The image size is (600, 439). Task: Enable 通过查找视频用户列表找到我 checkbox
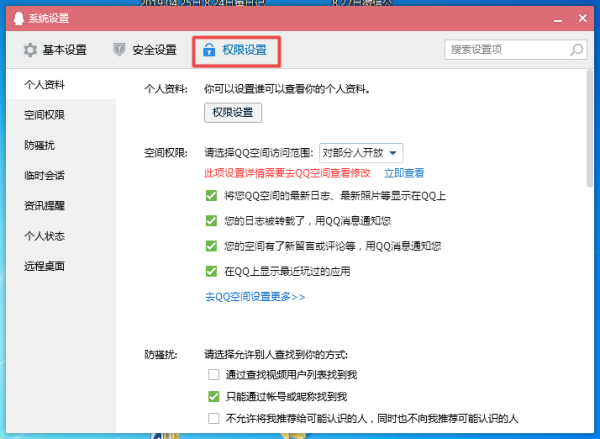214,374
